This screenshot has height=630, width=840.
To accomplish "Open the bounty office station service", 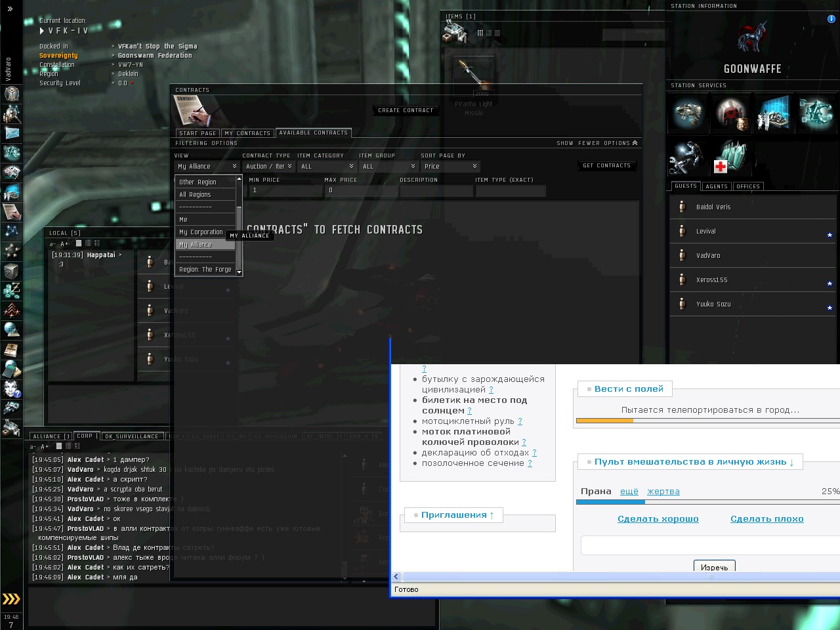I will 731,113.
